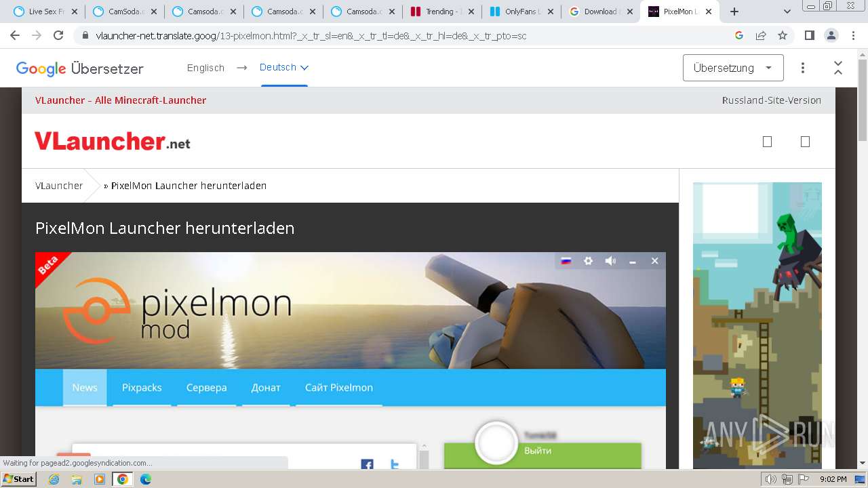The image size is (868, 488).
Task: Open Internet Explorer from taskbar
Action: 54,479
